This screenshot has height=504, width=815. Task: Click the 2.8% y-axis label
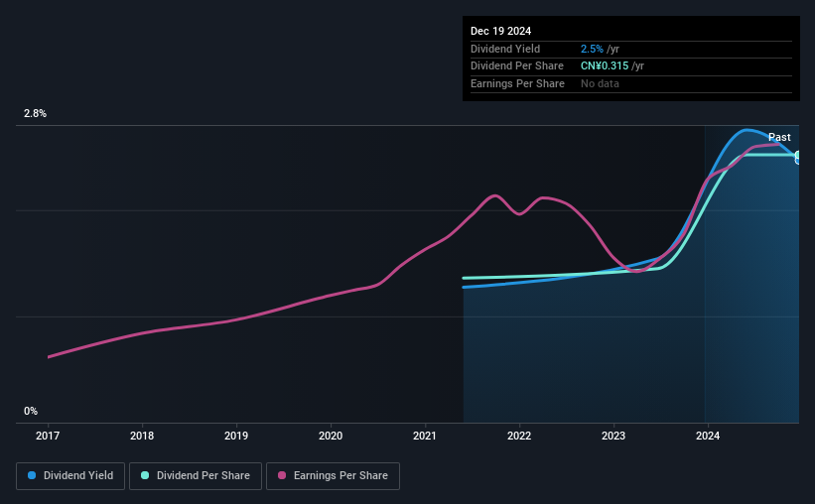coord(35,113)
